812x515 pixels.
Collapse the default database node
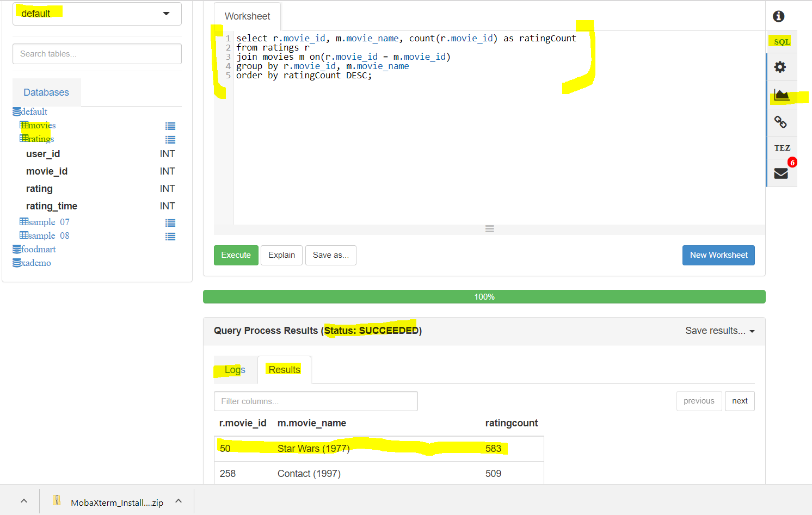tap(34, 111)
